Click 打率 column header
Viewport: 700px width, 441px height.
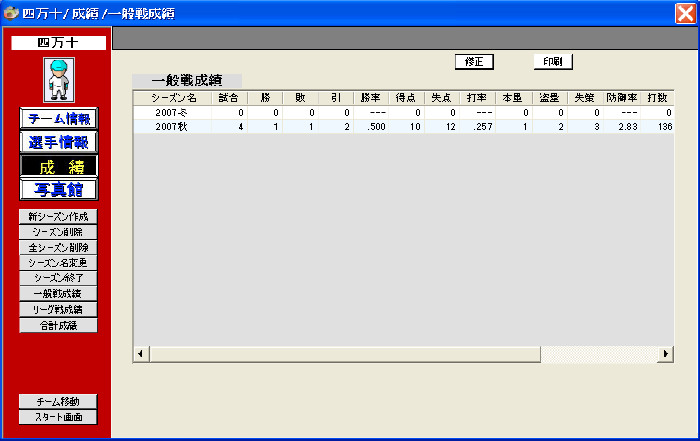click(x=478, y=98)
